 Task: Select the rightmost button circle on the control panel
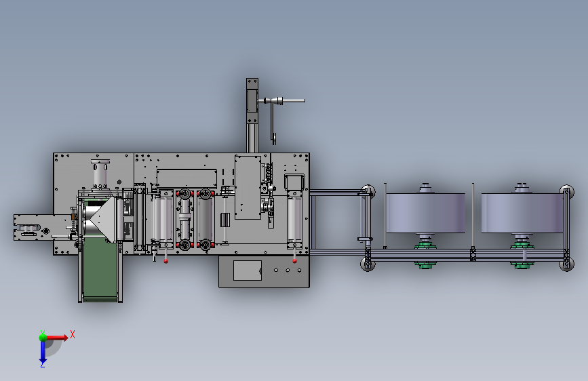click(299, 270)
